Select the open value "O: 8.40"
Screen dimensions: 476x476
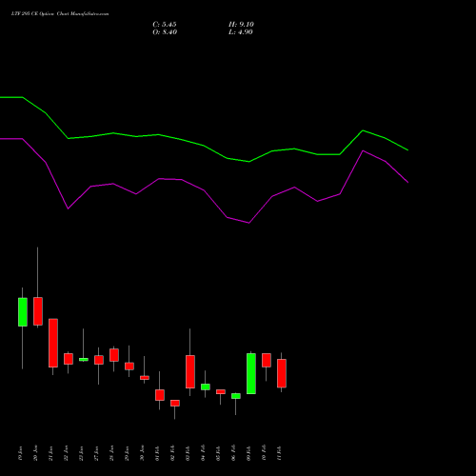(x=165, y=32)
